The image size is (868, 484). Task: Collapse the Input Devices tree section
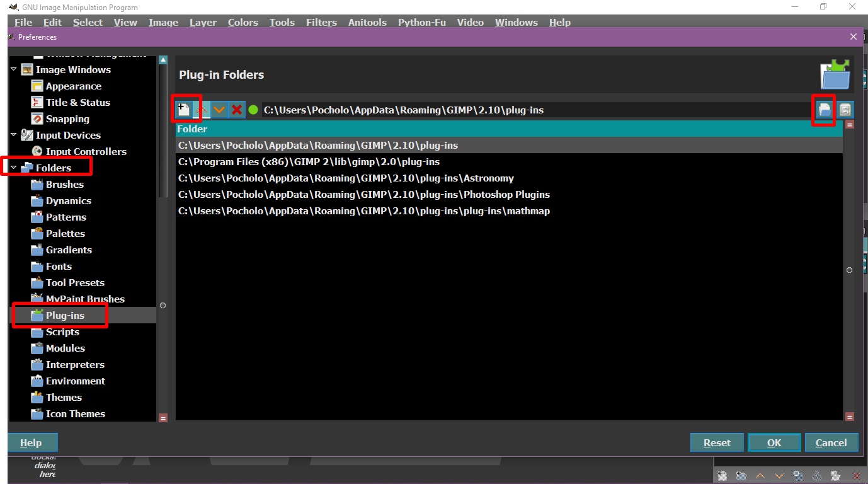(14, 135)
